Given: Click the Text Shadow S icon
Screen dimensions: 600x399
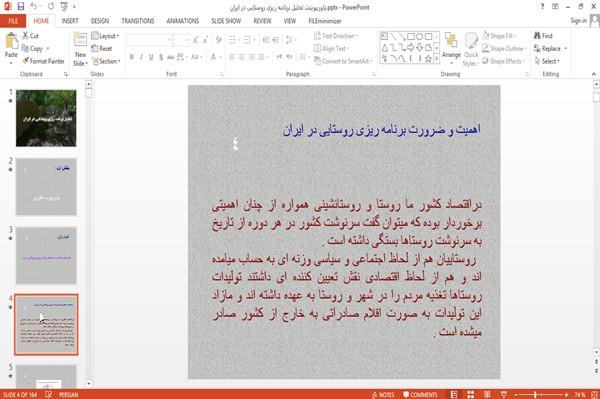Looking at the screenshot, I should point(161,57).
